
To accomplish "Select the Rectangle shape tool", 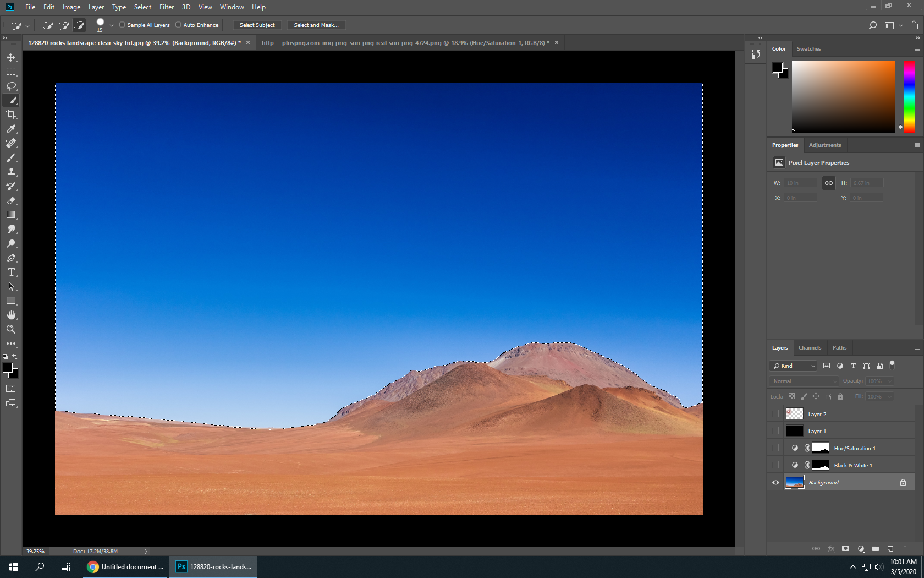I will tap(11, 301).
